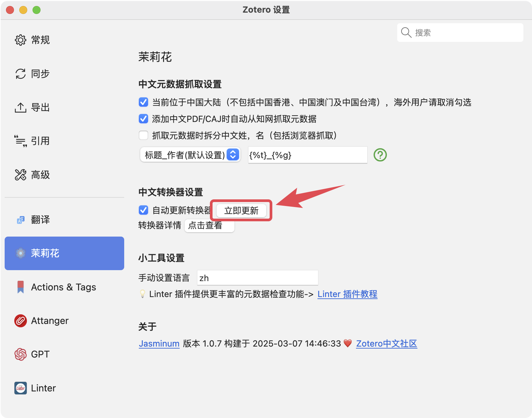The image size is (532, 418).
Task: Select the Export upload icon
Action: click(x=20, y=108)
